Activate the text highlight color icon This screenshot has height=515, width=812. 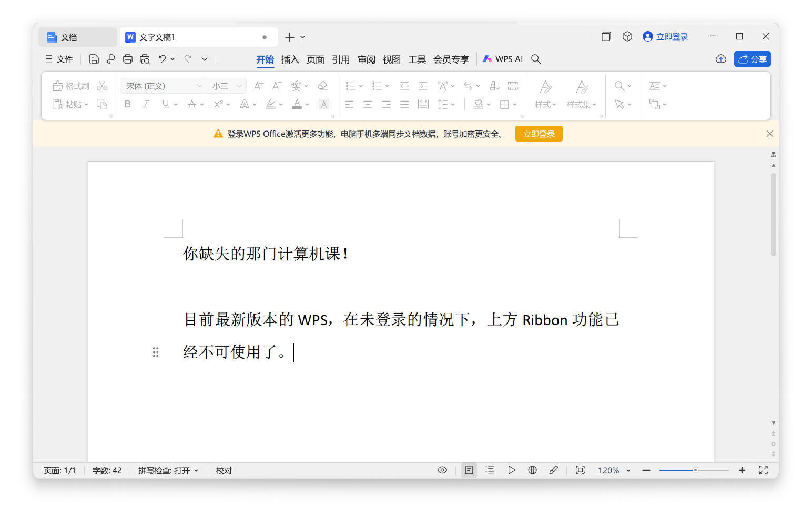tap(271, 104)
